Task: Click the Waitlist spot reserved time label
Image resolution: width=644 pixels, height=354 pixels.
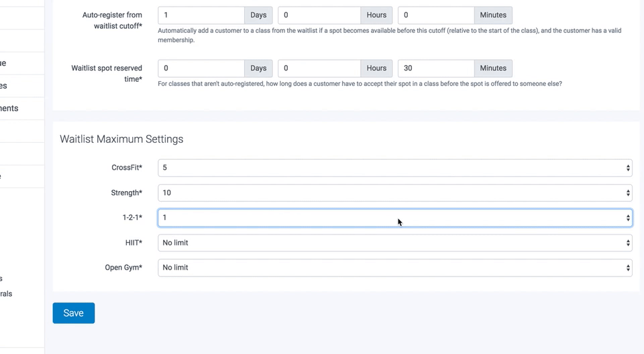Action: tap(107, 73)
